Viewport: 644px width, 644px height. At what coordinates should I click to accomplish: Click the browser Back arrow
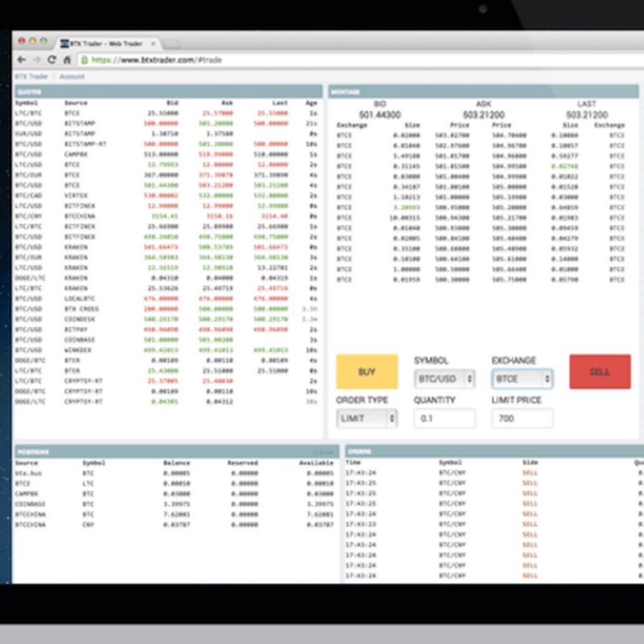[x=21, y=60]
